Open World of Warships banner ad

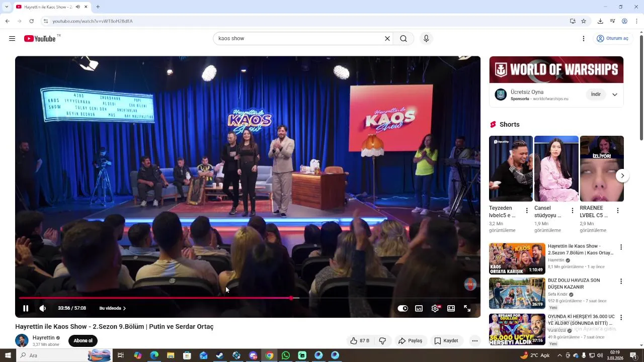[x=556, y=69]
